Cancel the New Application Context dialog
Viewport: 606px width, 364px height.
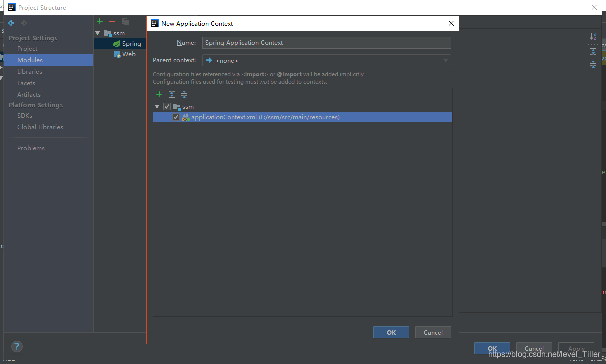(x=433, y=332)
